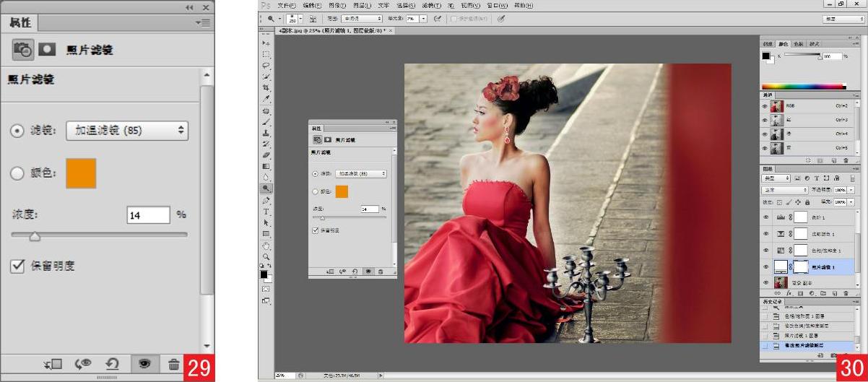Select the Lasso tool
868x382 pixels.
coord(266,65)
